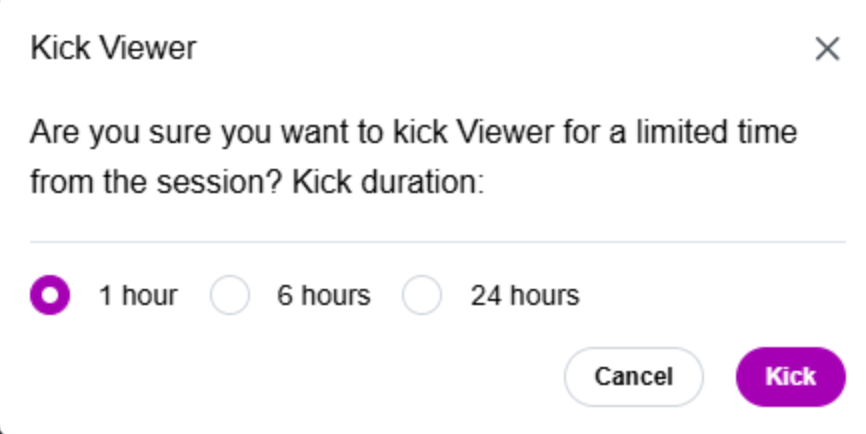Image resolution: width=866 pixels, height=434 pixels.
Task: Confirm with the purple Kick button
Action: [x=790, y=377]
